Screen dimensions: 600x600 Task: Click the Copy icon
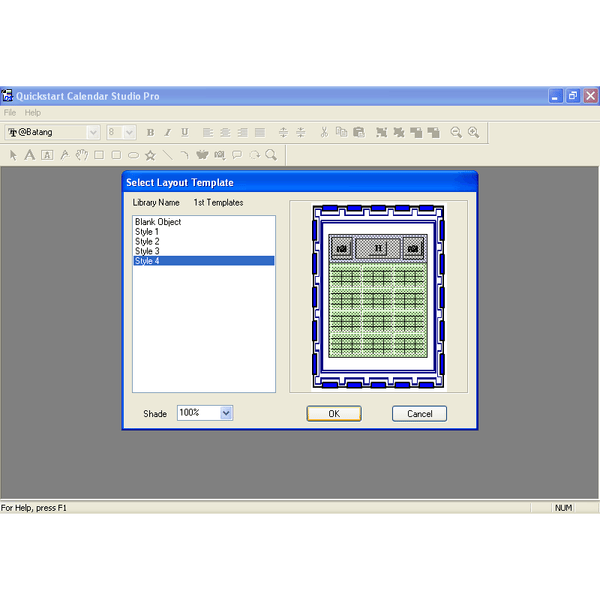(341, 132)
